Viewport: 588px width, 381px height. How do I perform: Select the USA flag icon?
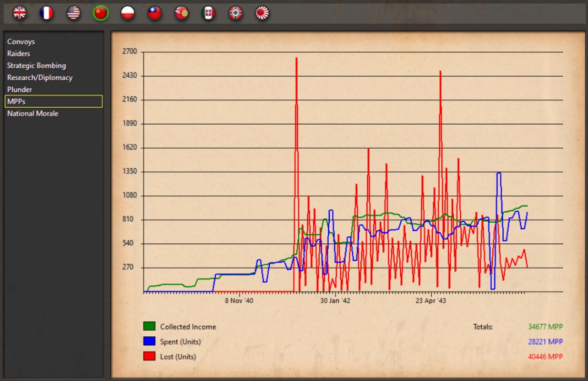coord(74,13)
